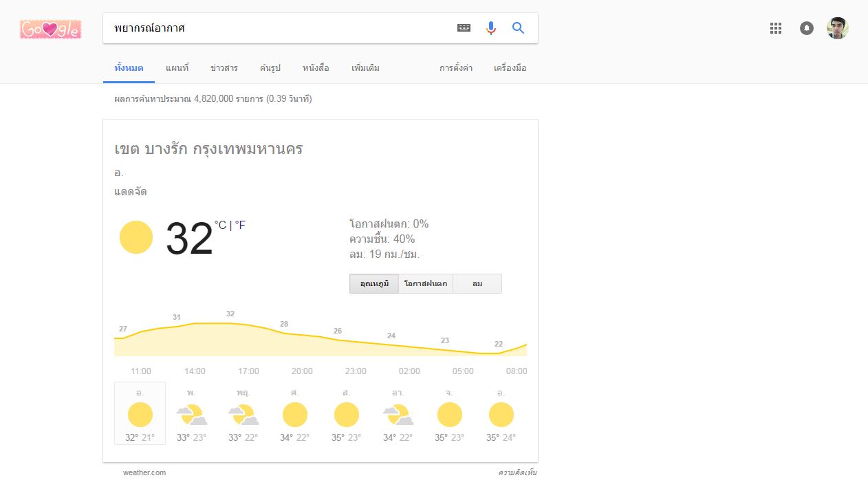
Task: Click the blue search magnifier button
Action: coord(518,28)
